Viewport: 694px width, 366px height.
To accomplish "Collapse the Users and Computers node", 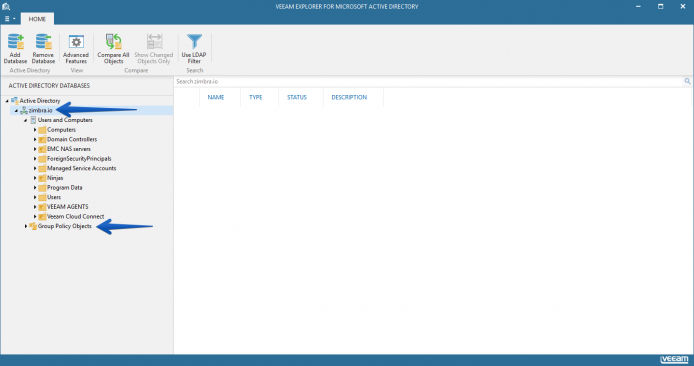I will [26, 120].
